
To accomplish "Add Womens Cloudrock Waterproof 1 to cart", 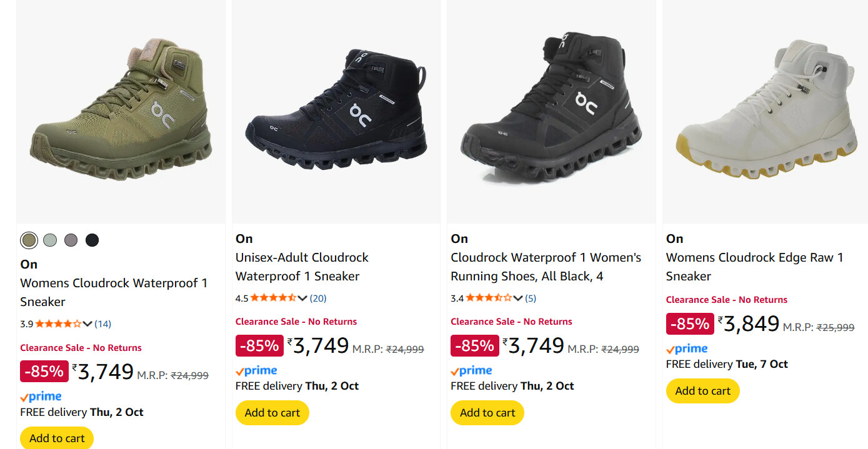I will point(57,438).
